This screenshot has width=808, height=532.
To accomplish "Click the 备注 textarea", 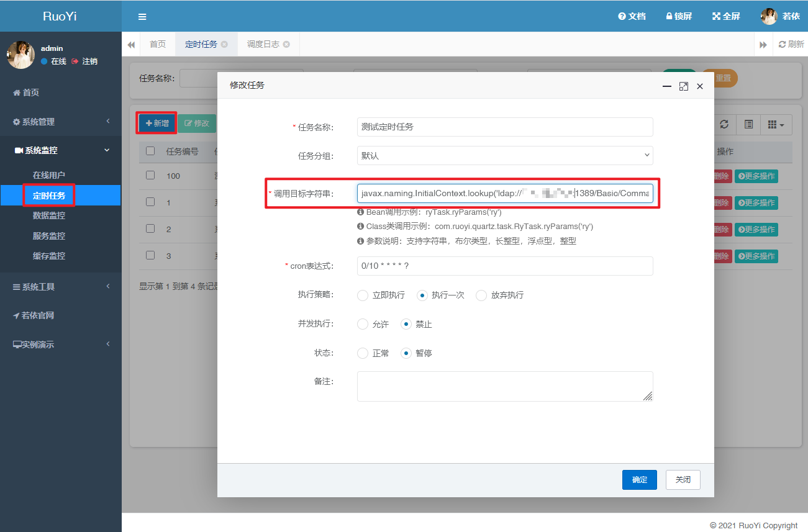I will (505, 386).
